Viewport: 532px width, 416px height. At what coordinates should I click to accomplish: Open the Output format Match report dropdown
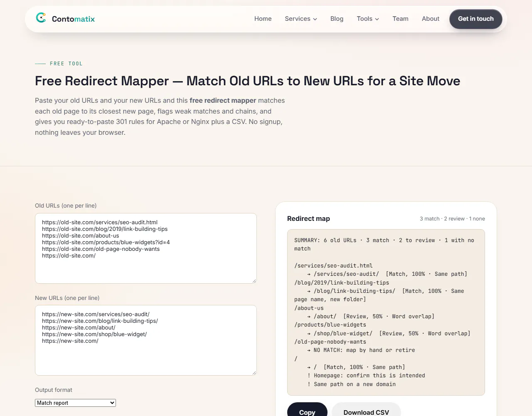(75, 403)
